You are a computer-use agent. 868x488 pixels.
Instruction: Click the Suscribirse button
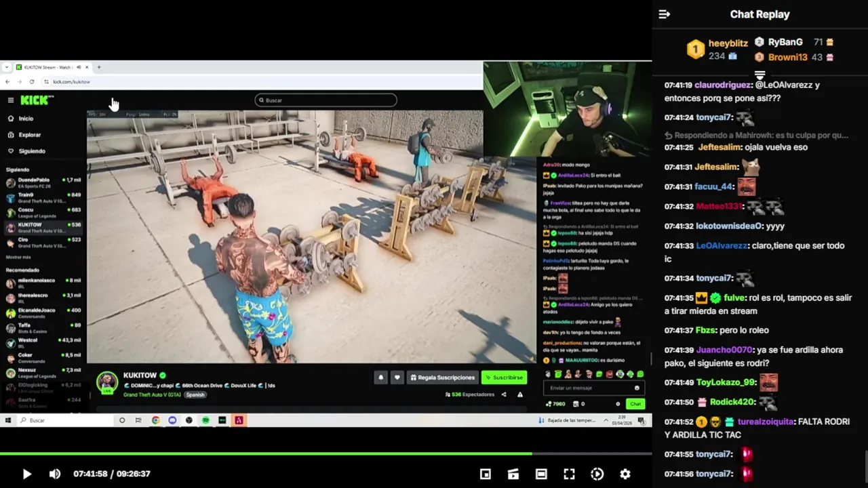[x=504, y=378]
